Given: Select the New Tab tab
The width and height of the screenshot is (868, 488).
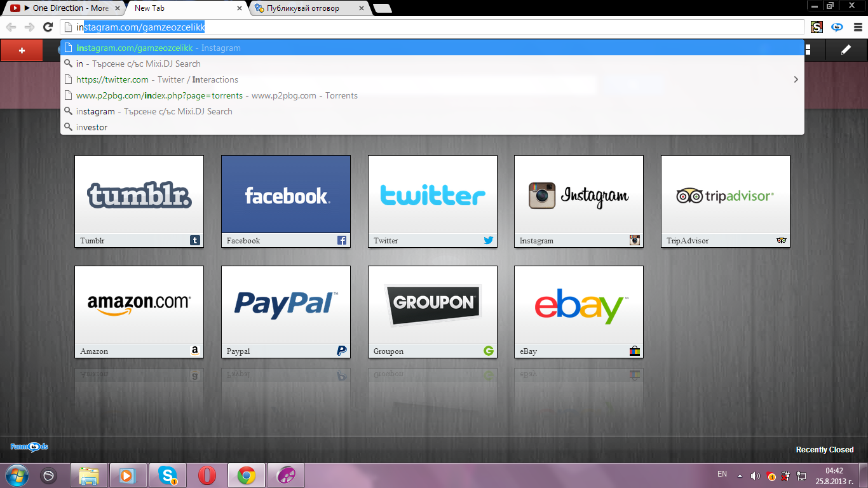Looking at the screenshot, I should click(x=184, y=8).
